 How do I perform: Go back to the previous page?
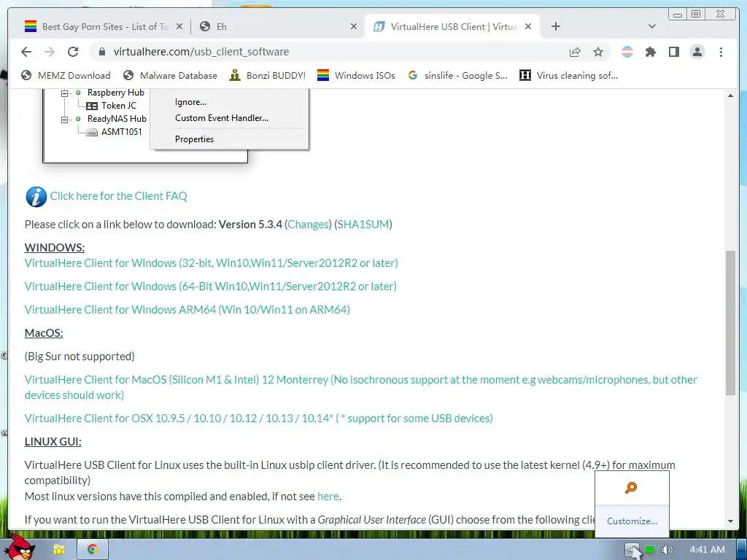(26, 52)
